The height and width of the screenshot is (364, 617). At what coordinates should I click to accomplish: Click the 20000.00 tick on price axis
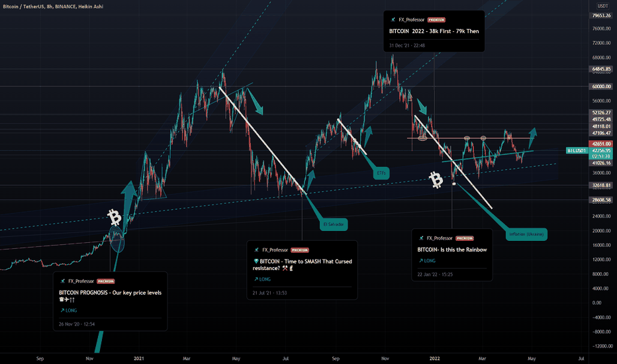point(601,231)
